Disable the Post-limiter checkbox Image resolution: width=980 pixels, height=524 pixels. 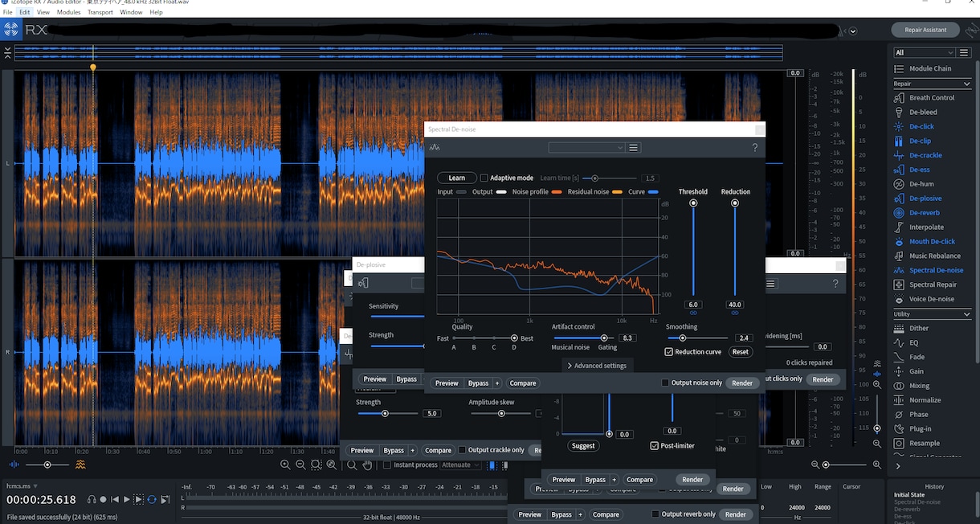pyautogui.click(x=654, y=446)
